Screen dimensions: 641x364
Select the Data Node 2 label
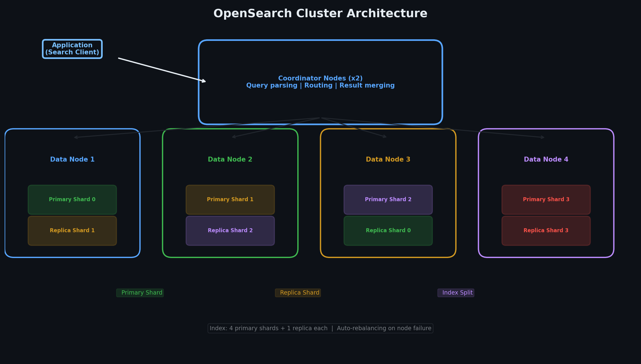click(x=230, y=159)
